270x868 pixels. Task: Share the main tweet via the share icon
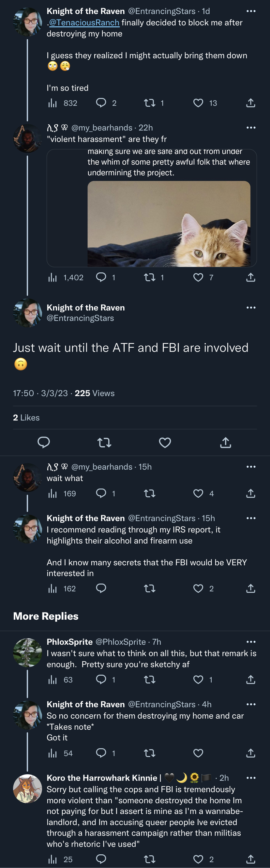[225, 442]
